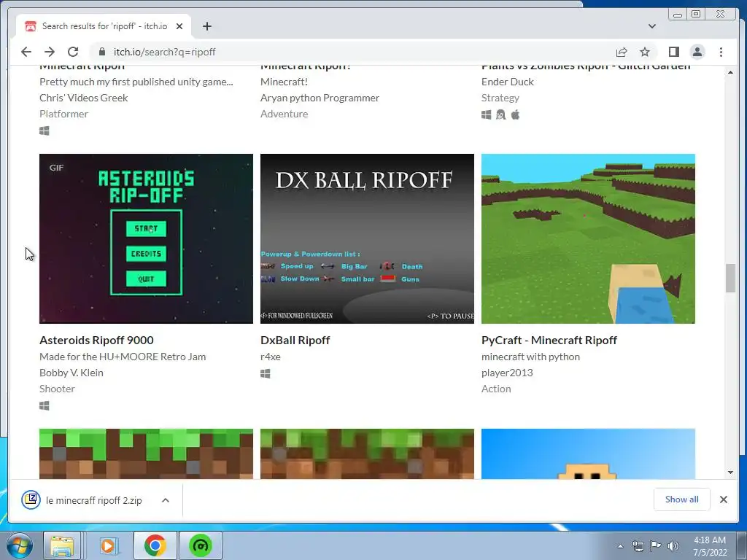Visit author Bobby V. Klein
This screenshot has width=747, height=560.
tap(71, 373)
